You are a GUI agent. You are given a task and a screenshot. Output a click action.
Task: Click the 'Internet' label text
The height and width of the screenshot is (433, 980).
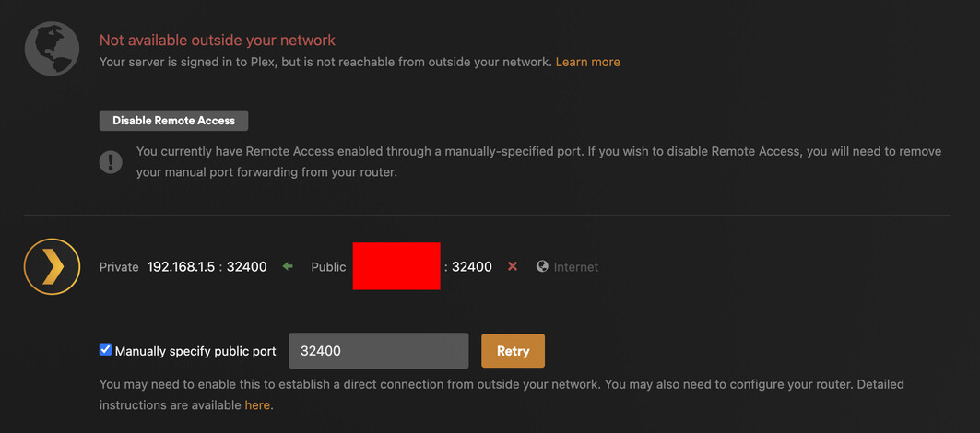[x=575, y=267]
